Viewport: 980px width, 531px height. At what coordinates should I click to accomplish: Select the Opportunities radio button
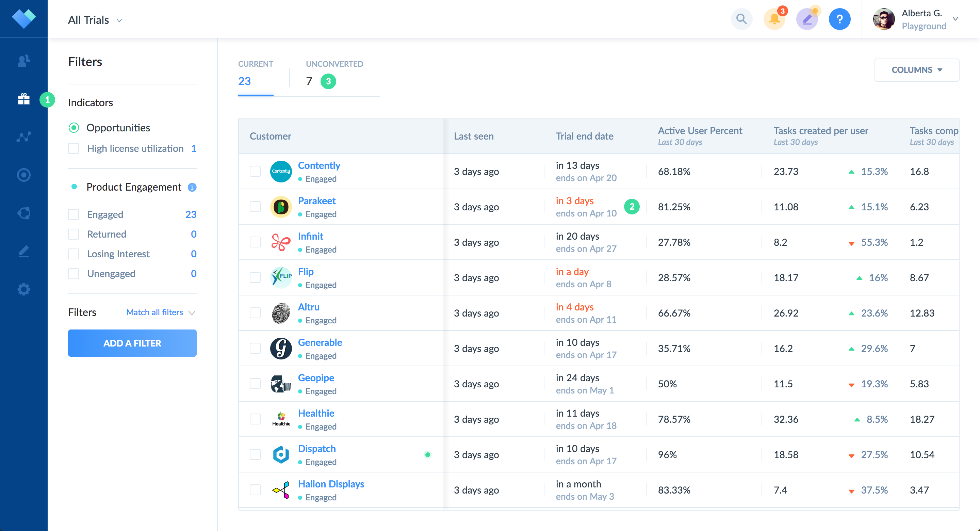pos(74,128)
